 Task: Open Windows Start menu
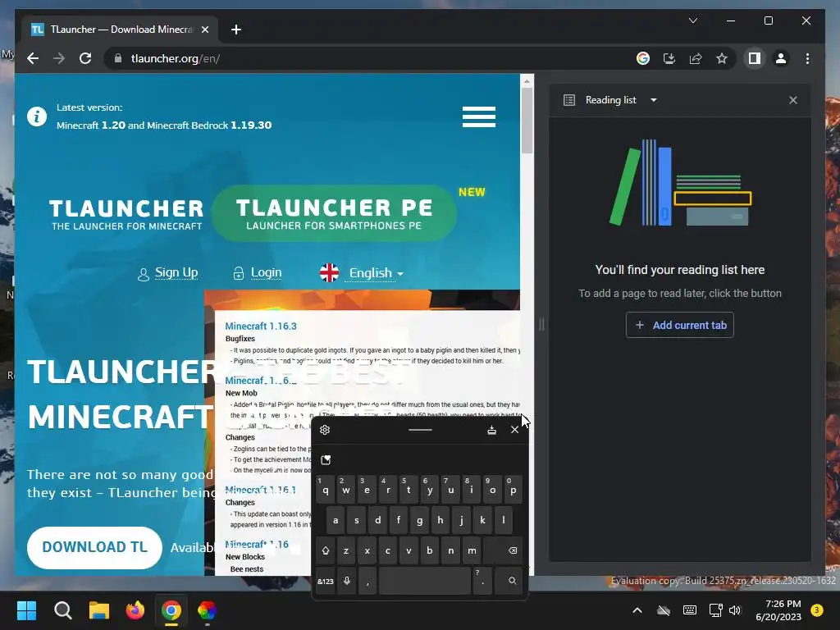pyautogui.click(x=26, y=610)
